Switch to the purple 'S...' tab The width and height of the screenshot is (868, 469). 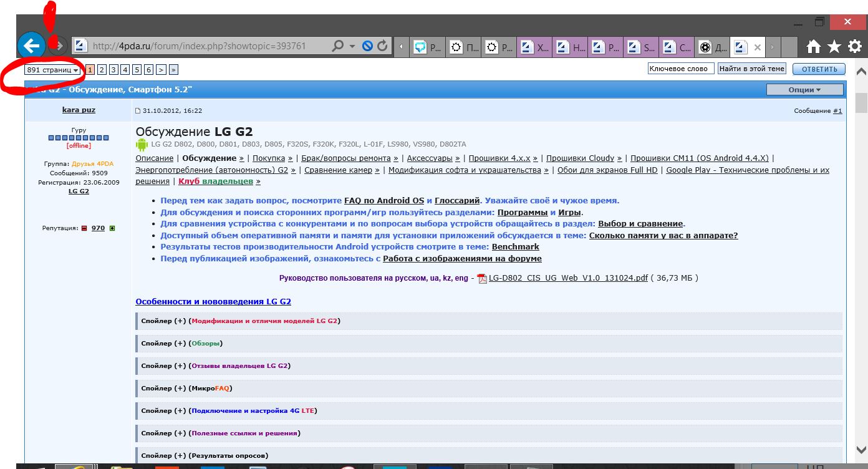pyautogui.click(x=642, y=47)
